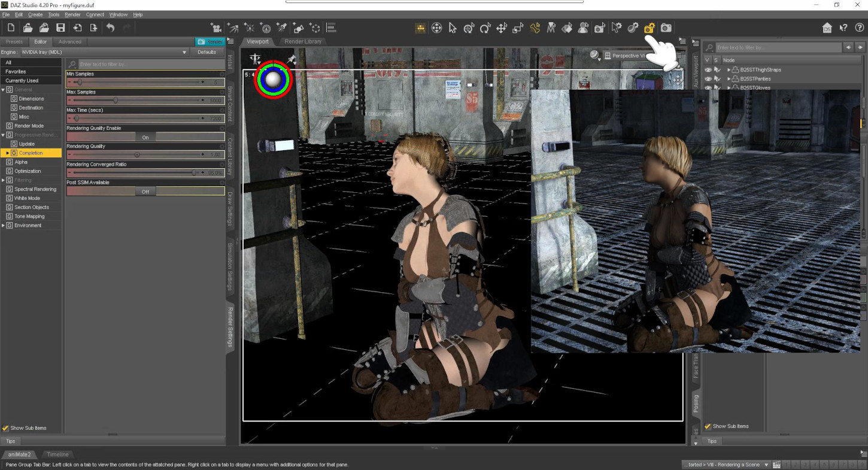Select the Node Selection tool
868x470 pixels.
tap(453, 28)
